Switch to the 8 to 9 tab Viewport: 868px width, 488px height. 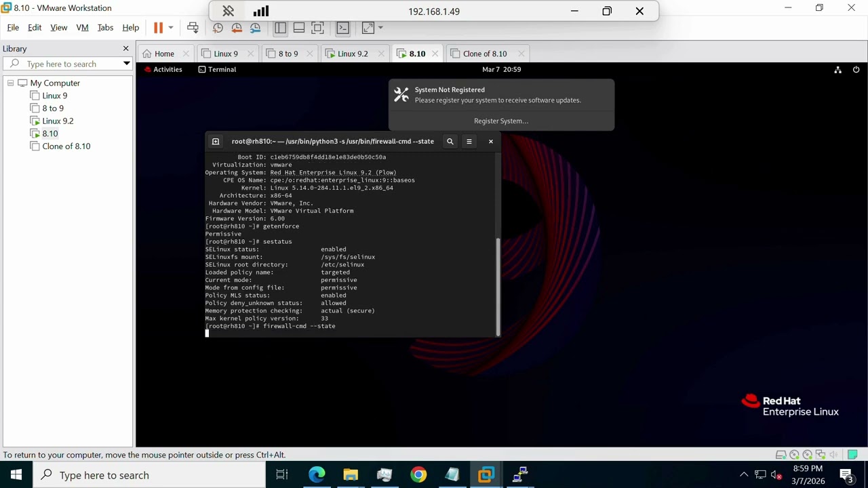288,54
